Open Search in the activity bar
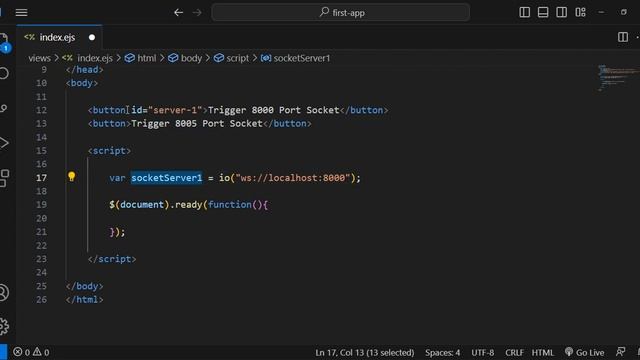Screen dimensions: 640x360 tap(4, 73)
